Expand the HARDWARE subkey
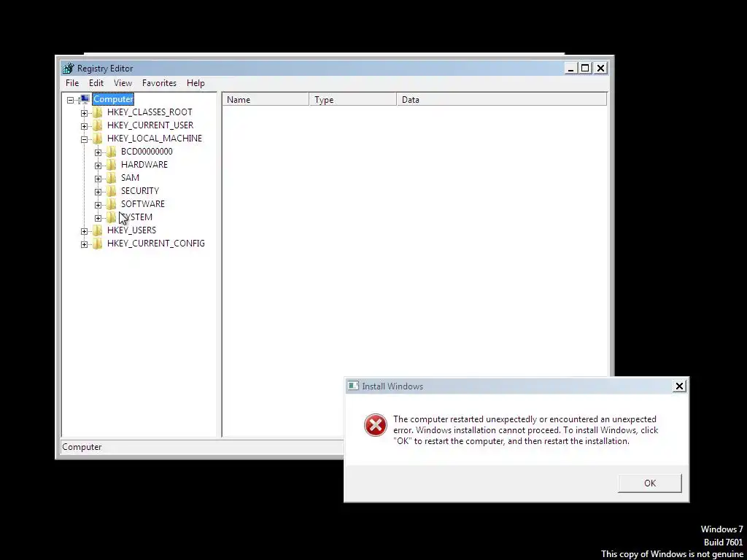 click(x=98, y=166)
